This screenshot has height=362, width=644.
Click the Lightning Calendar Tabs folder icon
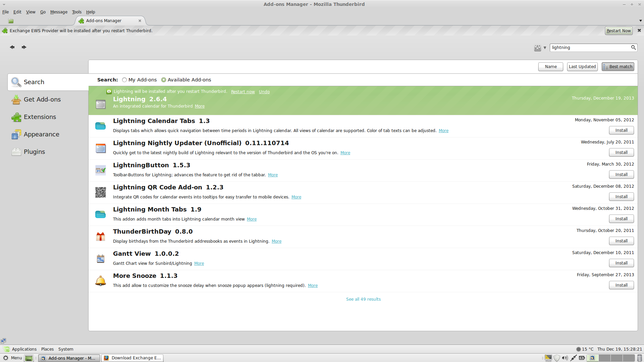coord(100,126)
